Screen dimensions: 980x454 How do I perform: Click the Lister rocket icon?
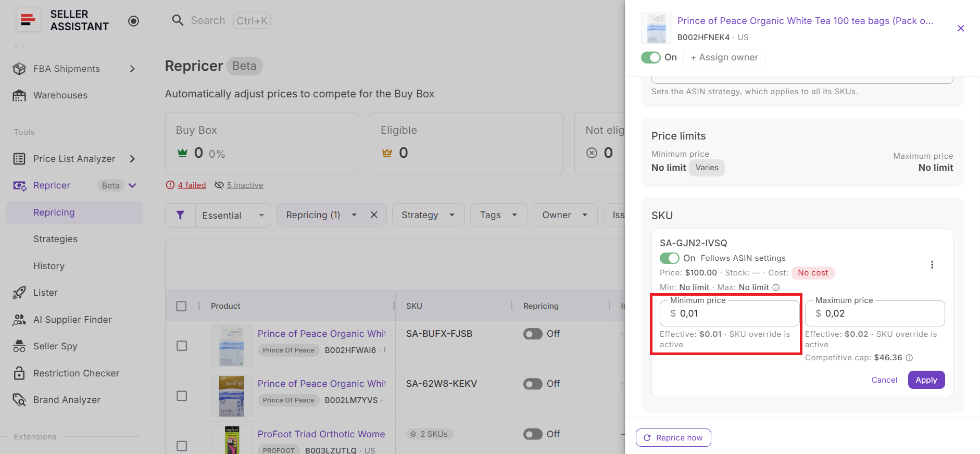click(x=19, y=293)
